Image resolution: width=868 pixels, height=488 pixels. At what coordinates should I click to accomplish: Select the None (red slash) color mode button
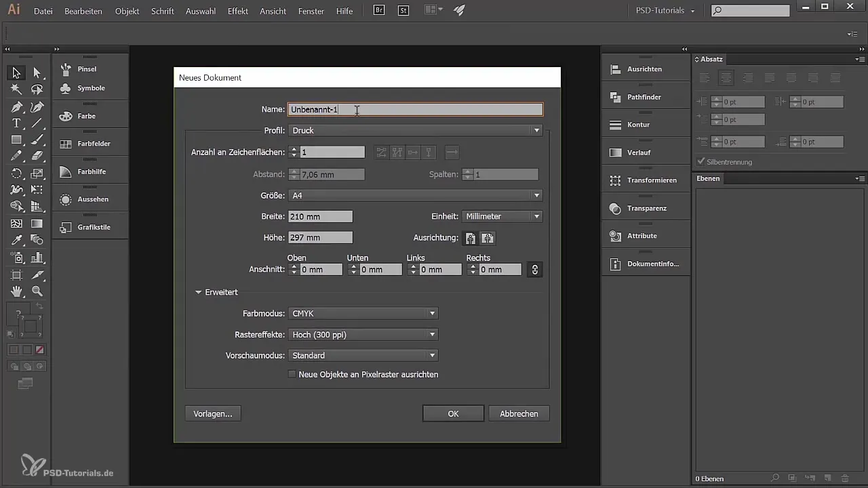point(40,350)
